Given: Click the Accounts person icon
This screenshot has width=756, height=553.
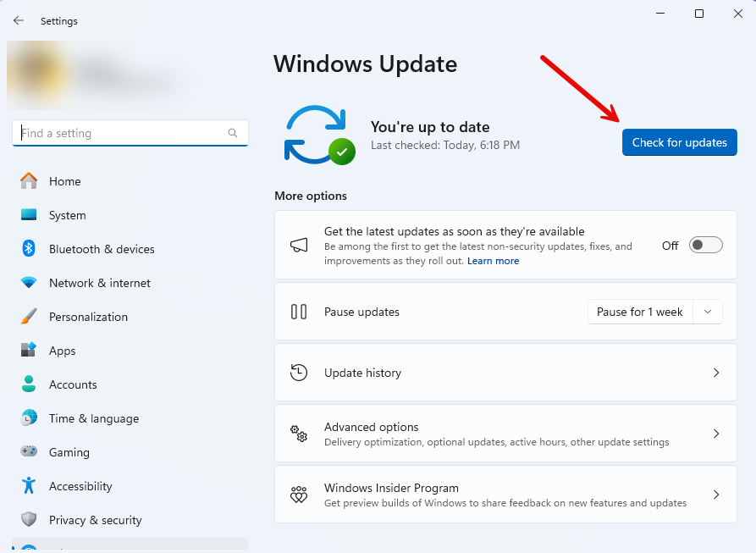Looking at the screenshot, I should click(x=29, y=384).
